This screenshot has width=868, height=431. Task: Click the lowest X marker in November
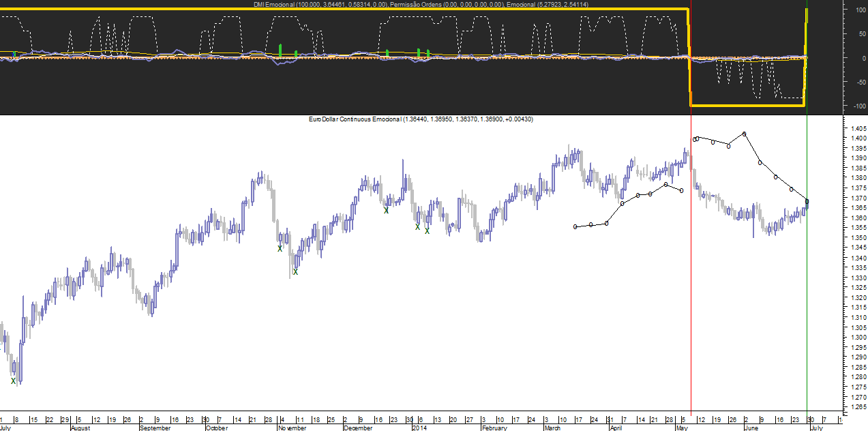pyautogui.click(x=295, y=271)
